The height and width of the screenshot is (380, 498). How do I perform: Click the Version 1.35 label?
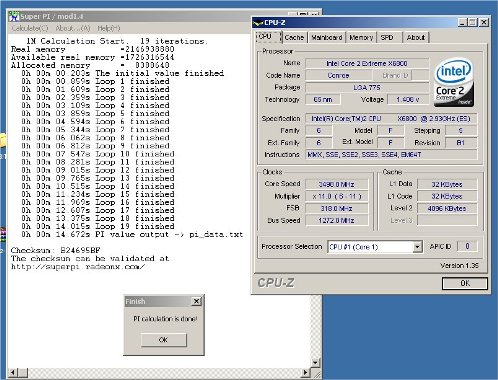click(459, 266)
